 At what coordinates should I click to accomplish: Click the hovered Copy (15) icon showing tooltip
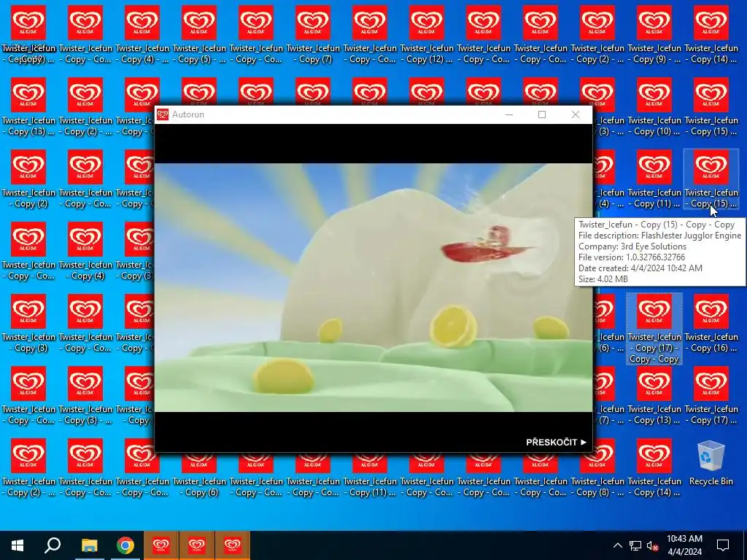click(711, 179)
